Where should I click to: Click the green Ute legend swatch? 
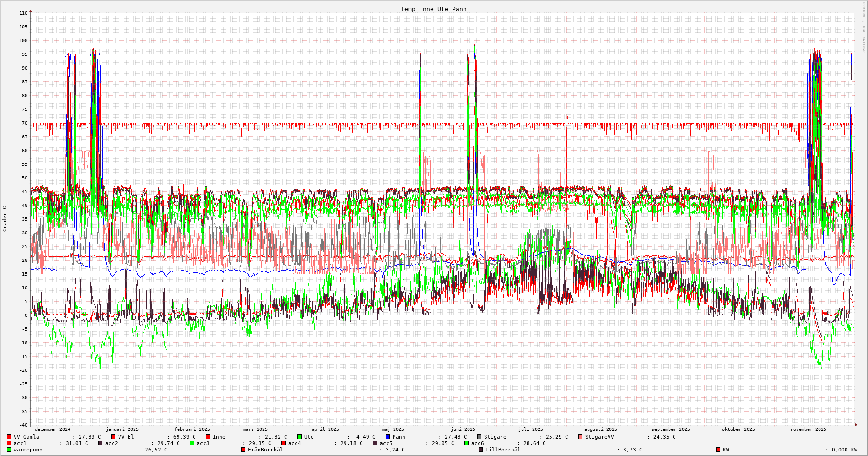pos(300,437)
